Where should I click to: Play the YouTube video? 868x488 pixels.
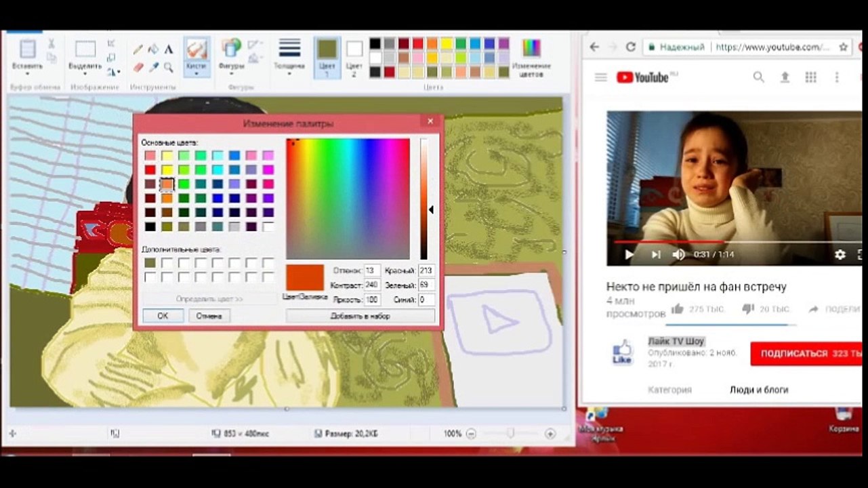629,254
